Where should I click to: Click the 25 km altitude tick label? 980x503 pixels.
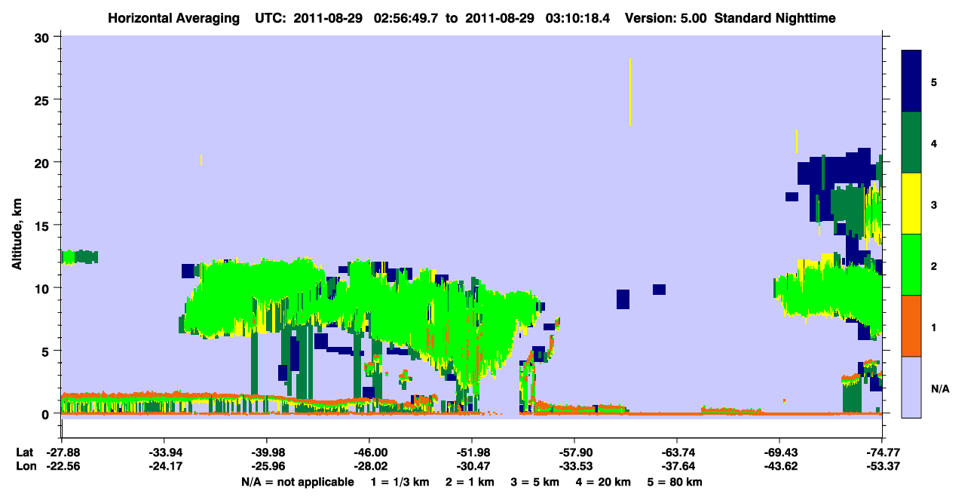coord(44,100)
